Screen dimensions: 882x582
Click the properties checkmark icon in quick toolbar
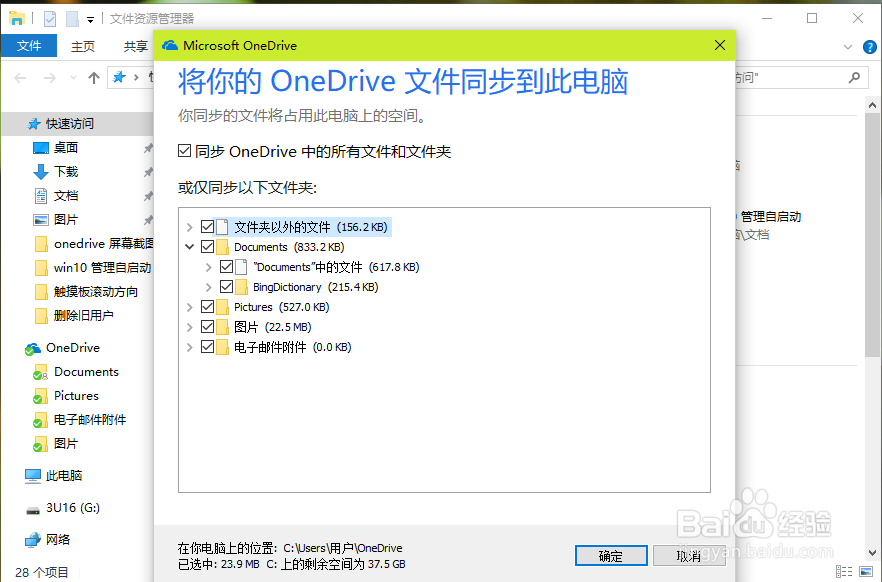pyautogui.click(x=50, y=19)
